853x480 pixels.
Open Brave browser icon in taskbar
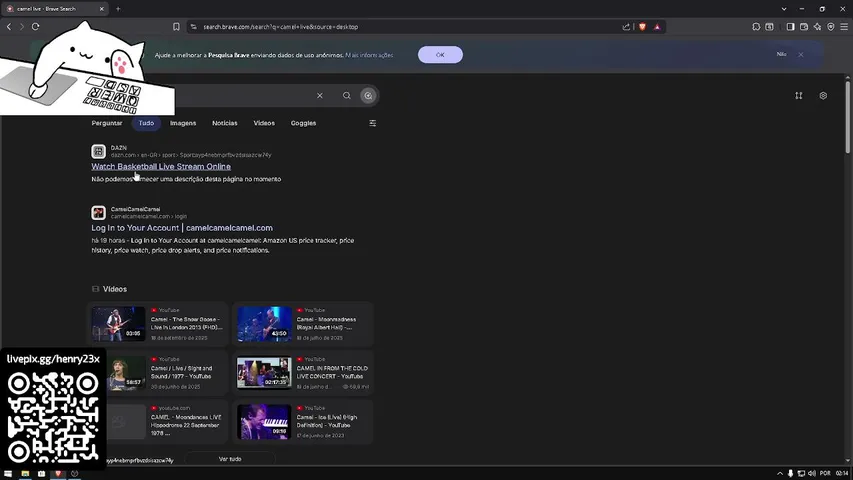pos(58,473)
